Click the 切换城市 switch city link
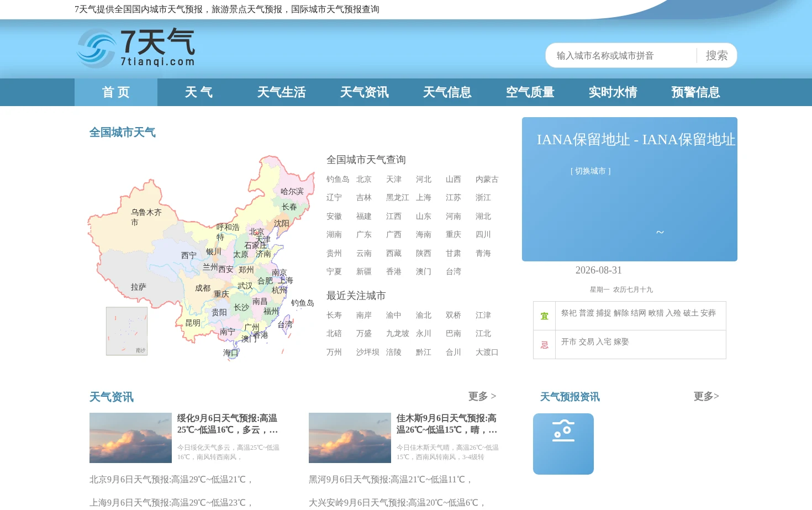 click(590, 171)
